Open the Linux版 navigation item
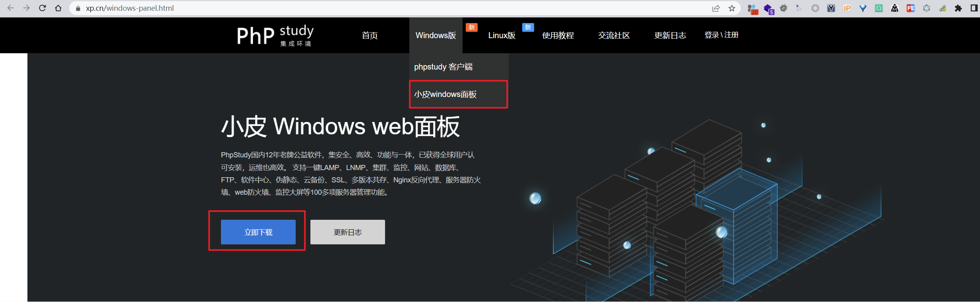The width and height of the screenshot is (980, 302). tap(502, 35)
